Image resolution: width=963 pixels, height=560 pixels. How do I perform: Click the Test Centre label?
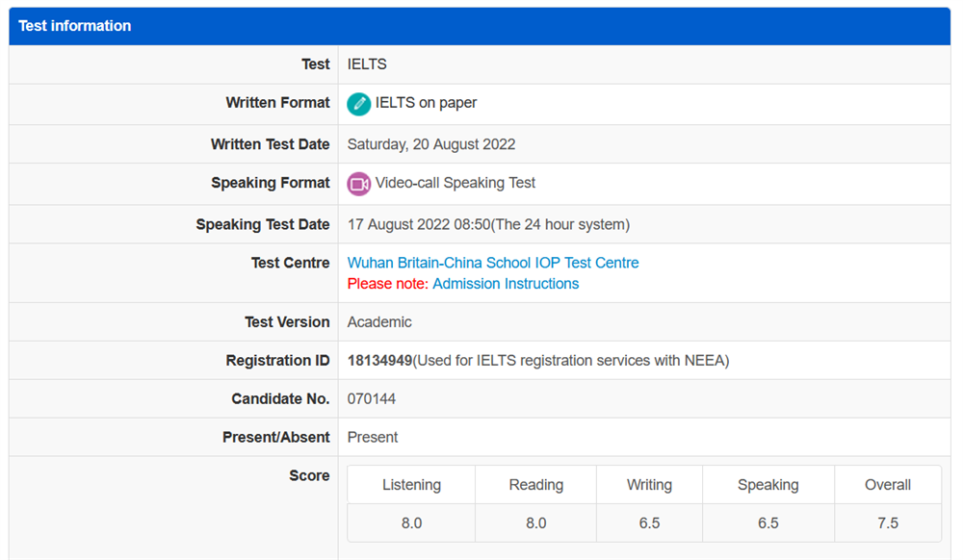coord(291,263)
